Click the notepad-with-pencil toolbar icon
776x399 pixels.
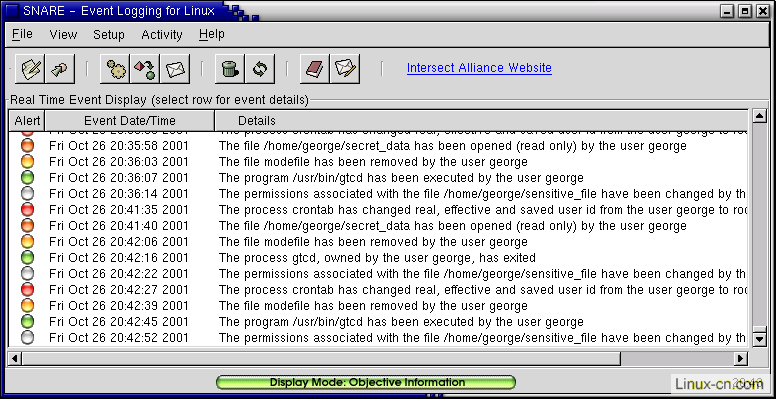(30, 69)
